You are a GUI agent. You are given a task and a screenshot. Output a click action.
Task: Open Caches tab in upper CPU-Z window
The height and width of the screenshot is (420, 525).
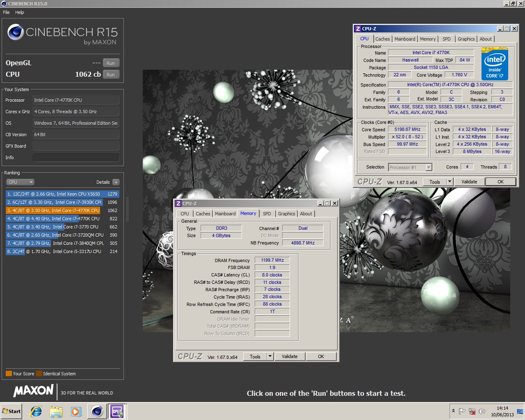coord(383,39)
